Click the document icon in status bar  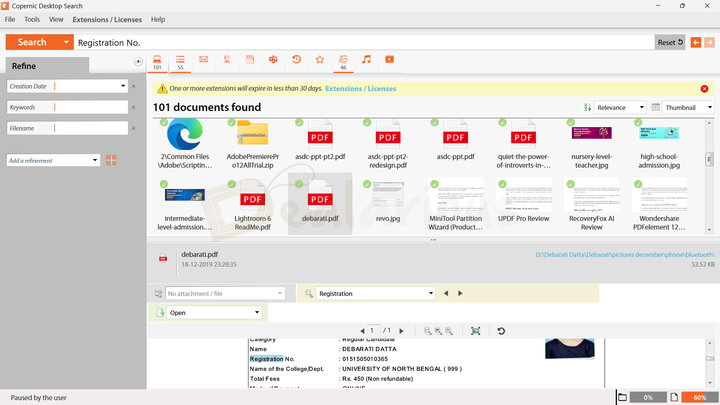click(674, 397)
